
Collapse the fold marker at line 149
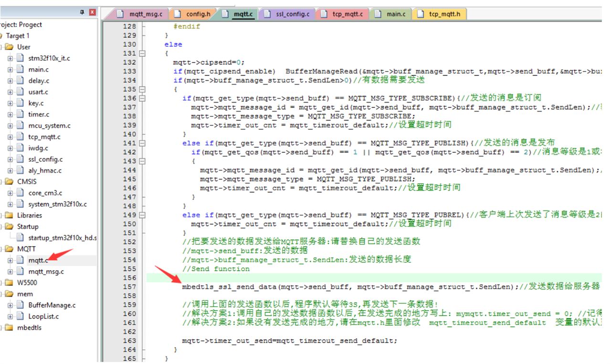142,215
